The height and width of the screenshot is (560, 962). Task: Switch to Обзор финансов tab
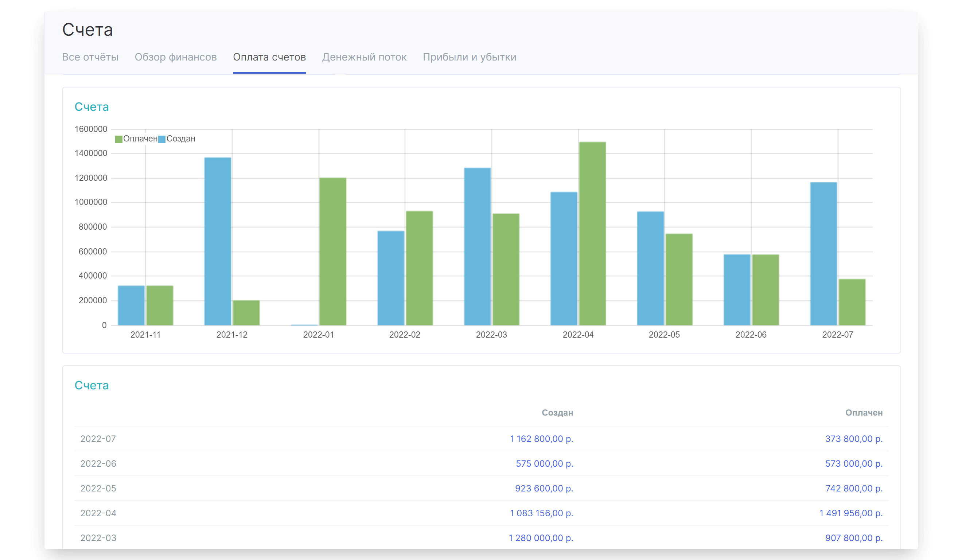[176, 57]
